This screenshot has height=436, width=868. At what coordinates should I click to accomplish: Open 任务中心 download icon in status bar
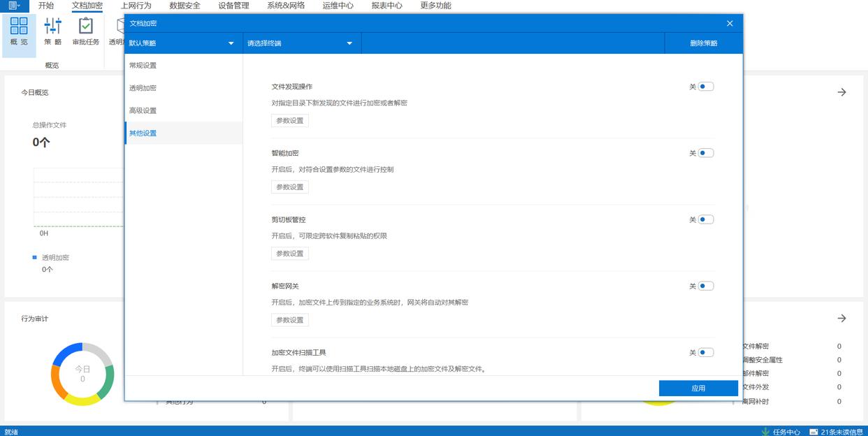766,431
